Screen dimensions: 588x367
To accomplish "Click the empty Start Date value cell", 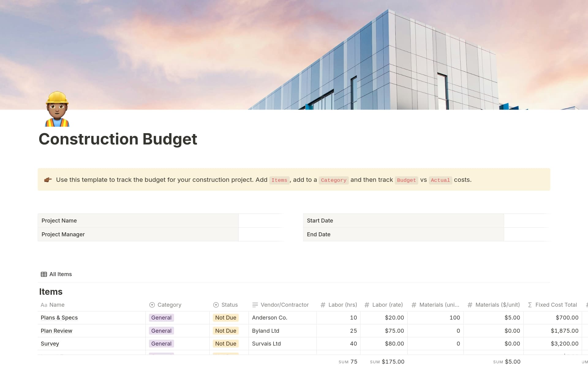I will click(x=526, y=221).
